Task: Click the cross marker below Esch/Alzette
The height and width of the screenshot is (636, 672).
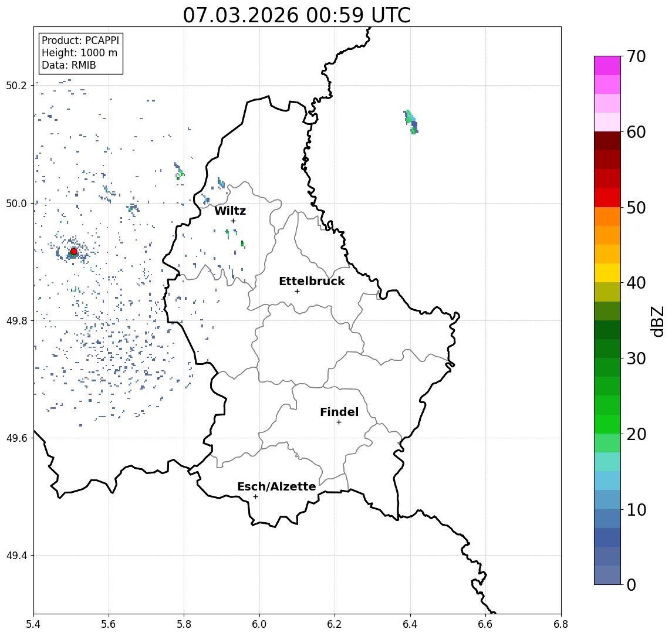Action: (255, 497)
